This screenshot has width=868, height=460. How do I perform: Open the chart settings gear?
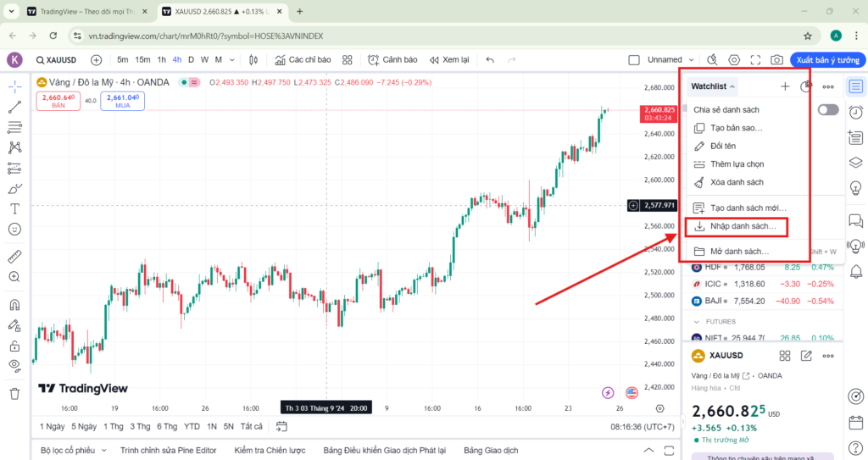click(x=734, y=60)
